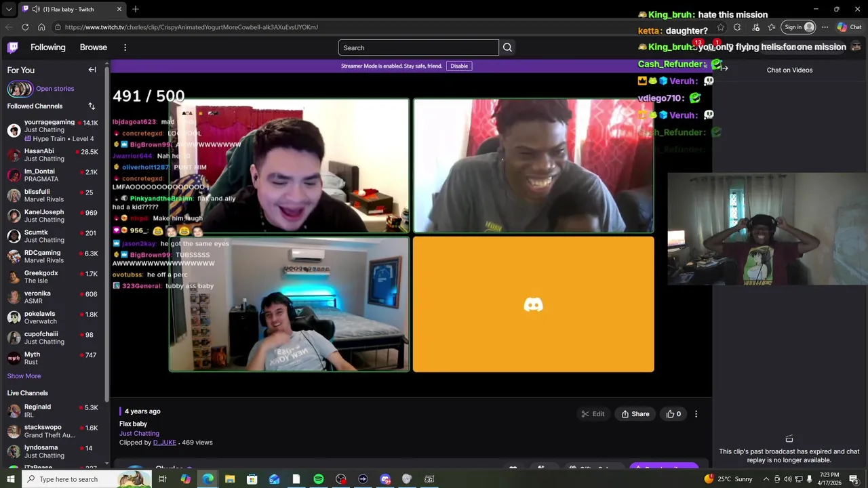
Task: Open D_JUKE clipper profile link
Action: click(x=165, y=443)
